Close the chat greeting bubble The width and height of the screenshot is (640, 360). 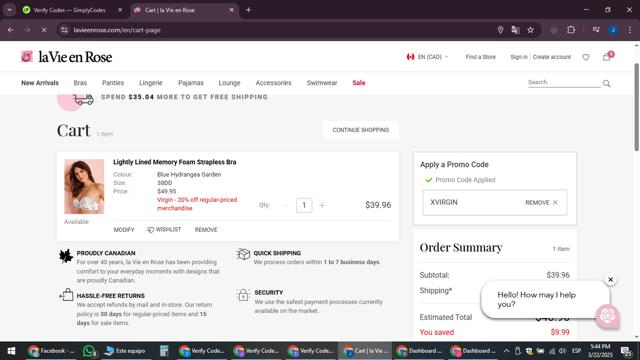click(610, 280)
